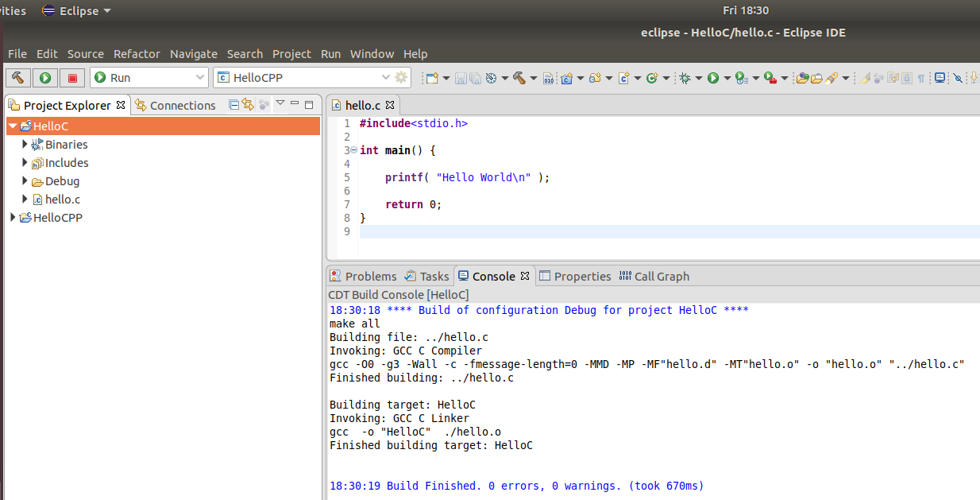Image resolution: width=980 pixels, height=500 pixels.
Task: Select the HelloCPP project row
Action: (x=163, y=217)
